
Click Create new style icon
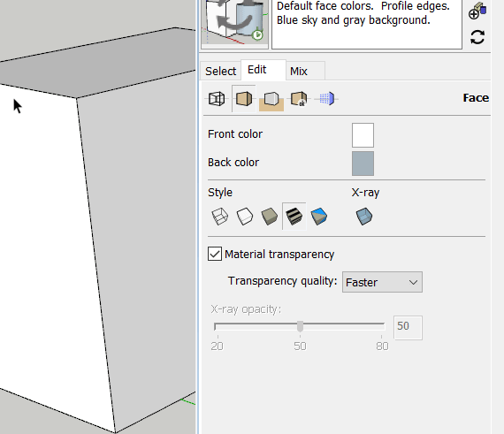477,11
